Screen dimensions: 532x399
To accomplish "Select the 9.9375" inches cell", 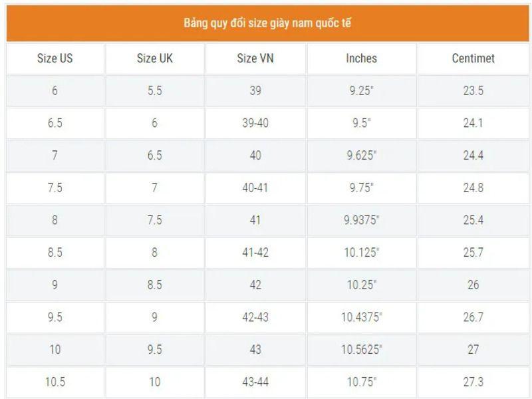I will (361, 220).
